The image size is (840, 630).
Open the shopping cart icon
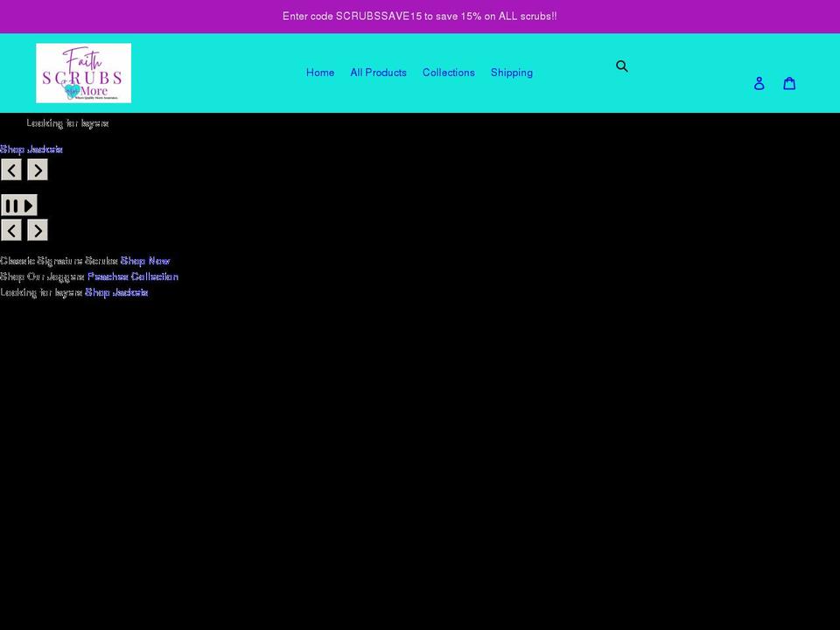coord(789,83)
